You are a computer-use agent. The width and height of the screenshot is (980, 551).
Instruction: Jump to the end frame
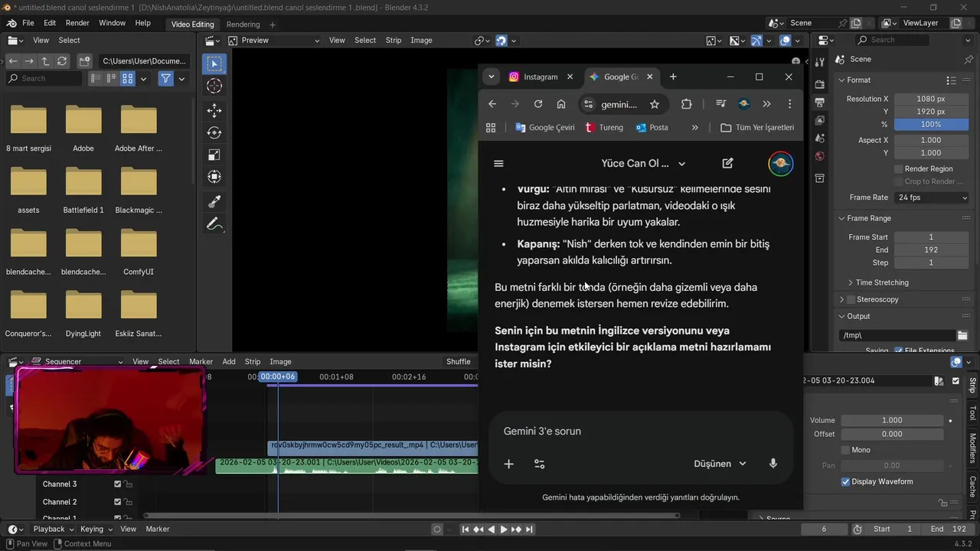[529, 529]
